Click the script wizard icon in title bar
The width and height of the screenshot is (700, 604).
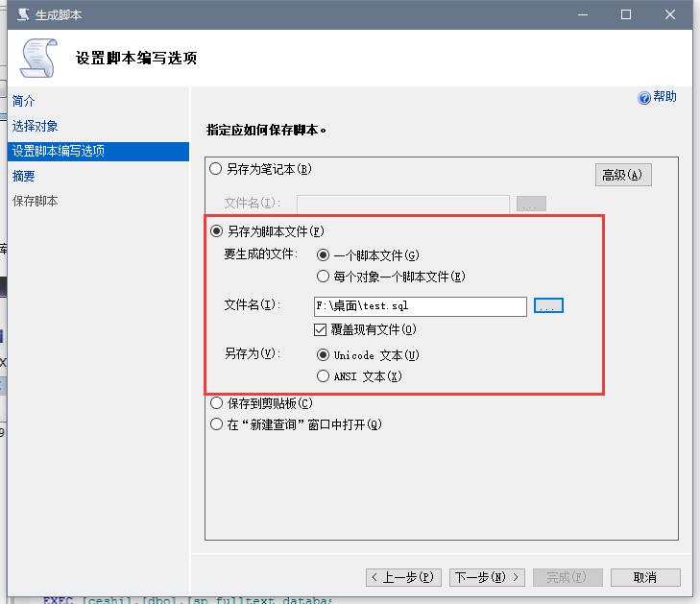21,14
